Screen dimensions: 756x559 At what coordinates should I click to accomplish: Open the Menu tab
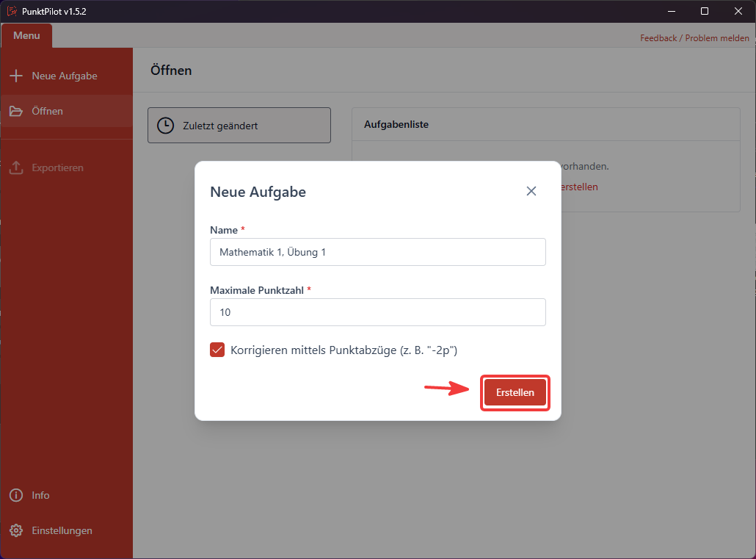click(x=26, y=36)
